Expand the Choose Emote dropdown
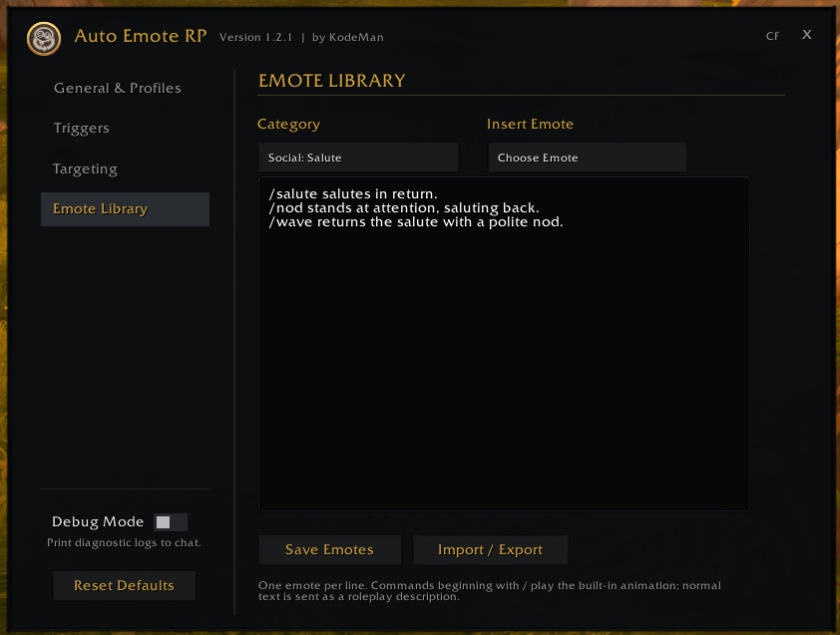 pos(588,158)
